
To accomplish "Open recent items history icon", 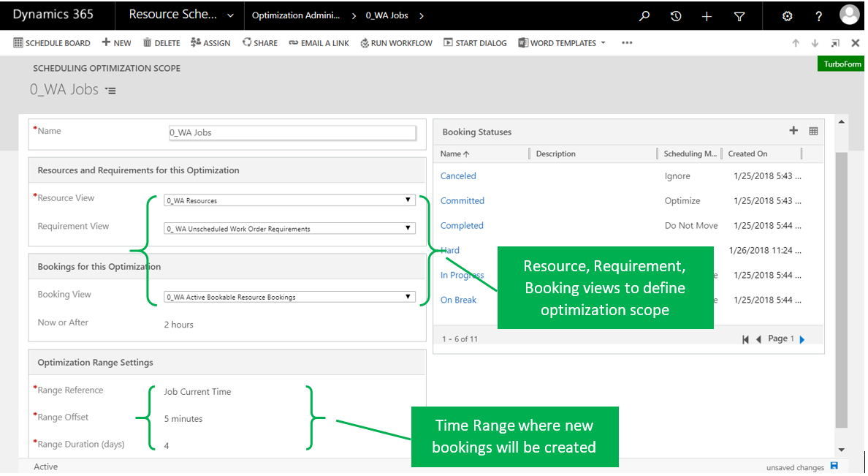I will [x=676, y=16].
